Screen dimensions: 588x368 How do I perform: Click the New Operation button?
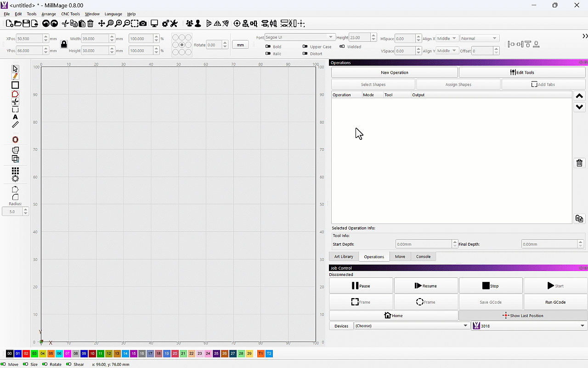click(x=394, y=72)
